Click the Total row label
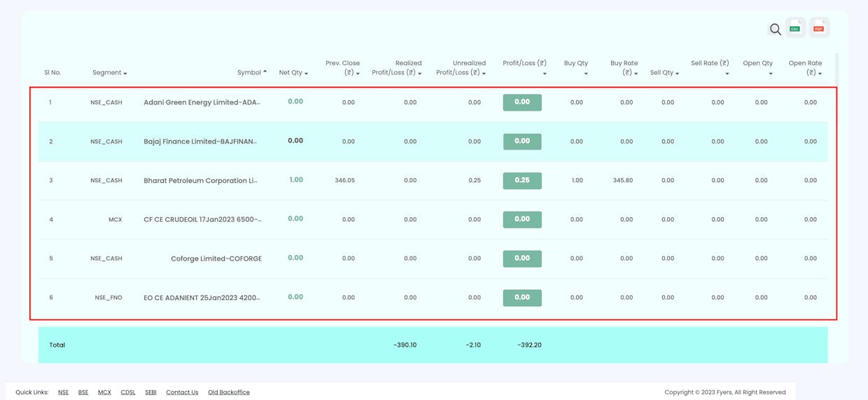868x400 pixels. tap(57, 345)
